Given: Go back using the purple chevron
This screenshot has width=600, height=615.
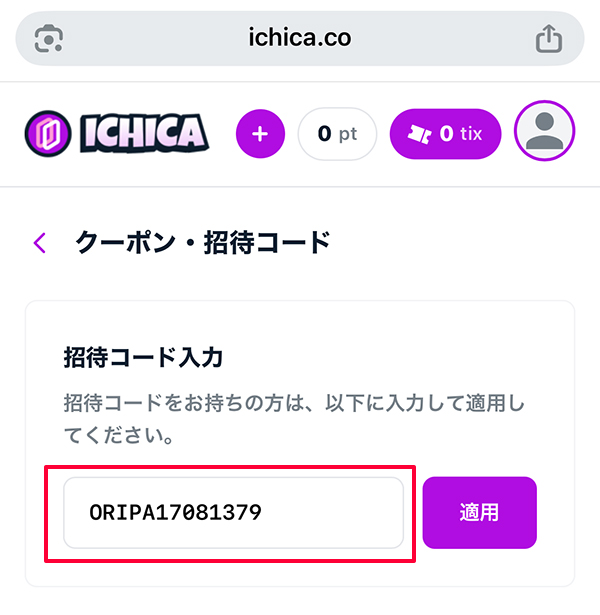Looking at the screenshot, I should coord(40,242).
